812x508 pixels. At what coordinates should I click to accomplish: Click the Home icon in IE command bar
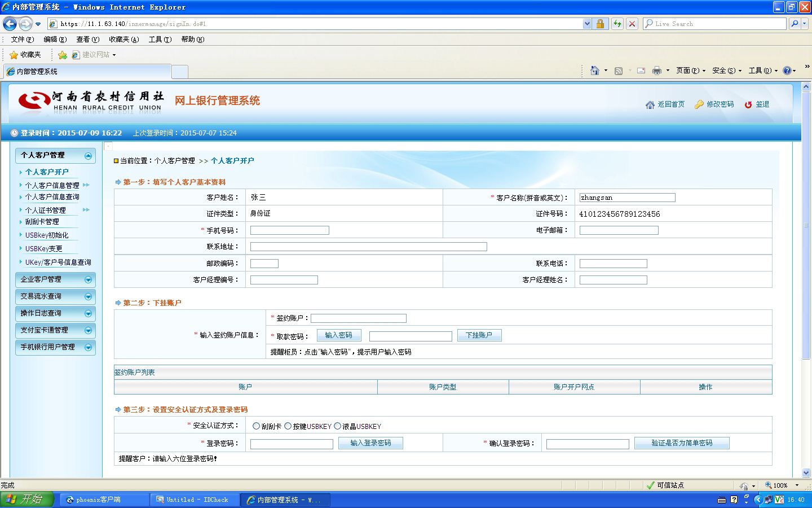[594, 71]
